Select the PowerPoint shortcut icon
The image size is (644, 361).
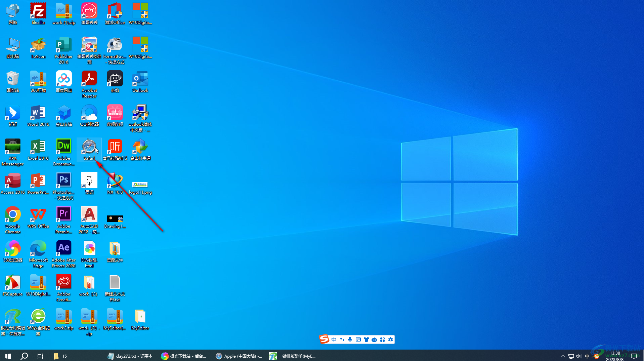[38, 184]
